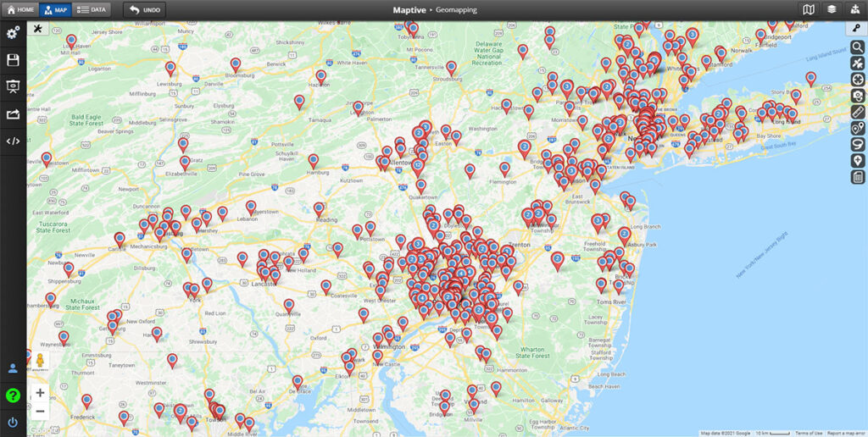Zoom in with the plus button
This screenshot has width=868, height=437.
[40, 393]
